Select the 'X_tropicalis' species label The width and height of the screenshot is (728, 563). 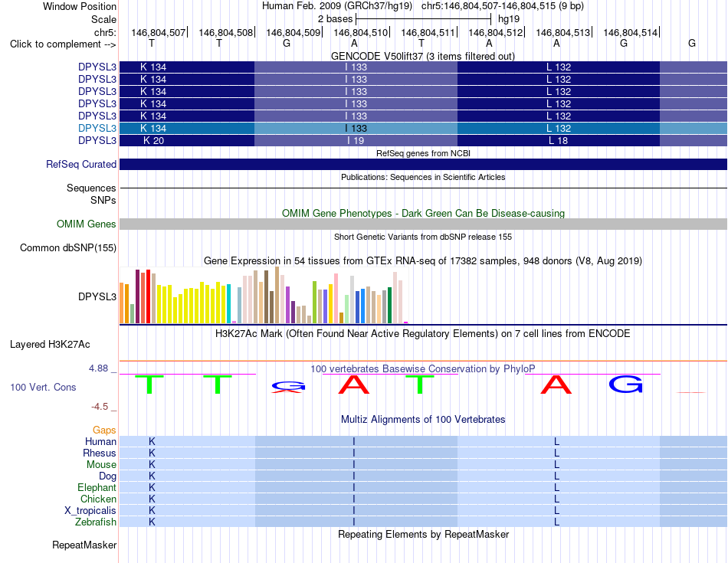tap(90, 511)
